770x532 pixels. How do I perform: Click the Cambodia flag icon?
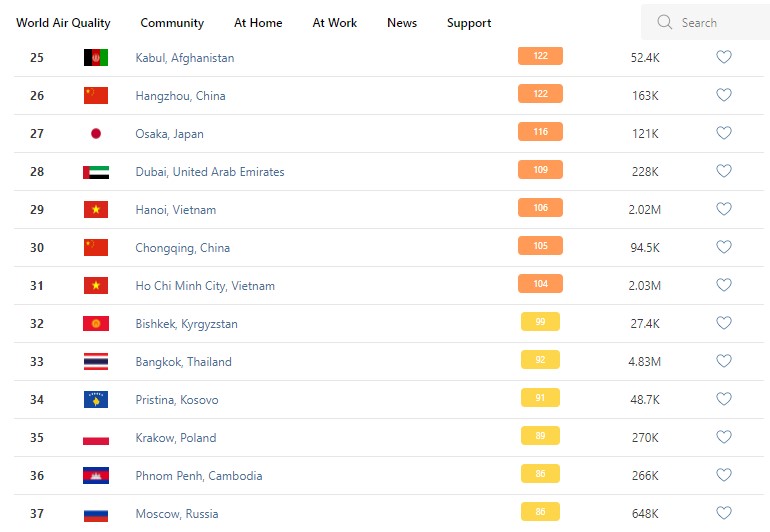click(96, 476)
